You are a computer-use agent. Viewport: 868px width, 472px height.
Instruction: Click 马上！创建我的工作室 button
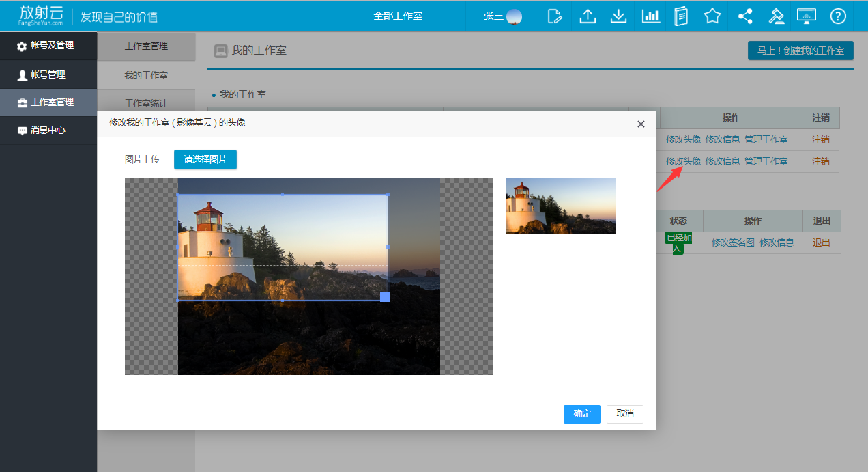click(800, 51)
